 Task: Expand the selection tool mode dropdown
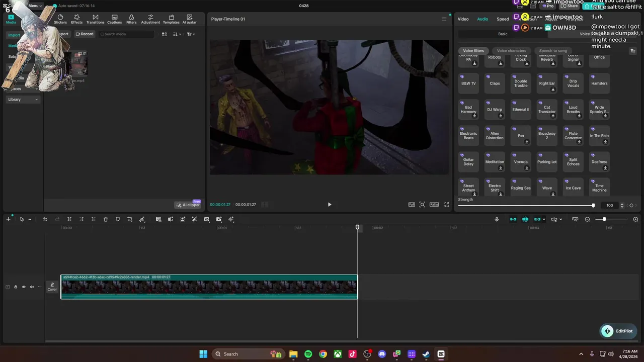point(30,219)
